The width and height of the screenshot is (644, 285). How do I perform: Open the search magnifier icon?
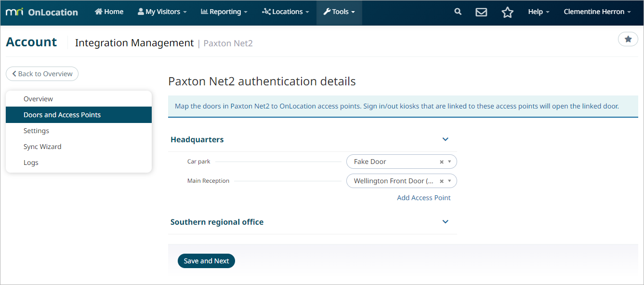(458, 12)
